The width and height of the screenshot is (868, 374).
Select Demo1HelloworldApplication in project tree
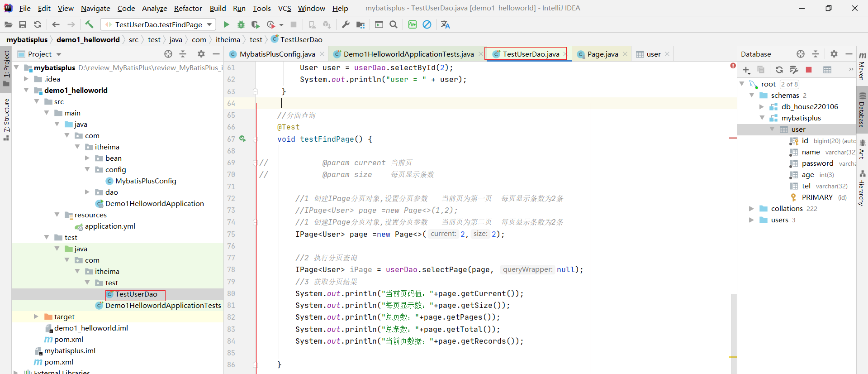point(155,203)
